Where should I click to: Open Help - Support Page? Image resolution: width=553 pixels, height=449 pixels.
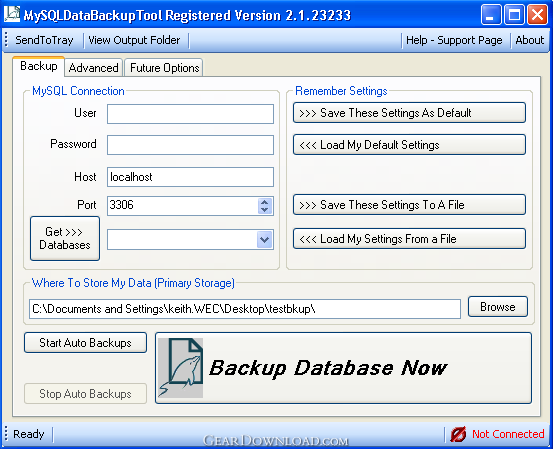click(x=454, y=40)
